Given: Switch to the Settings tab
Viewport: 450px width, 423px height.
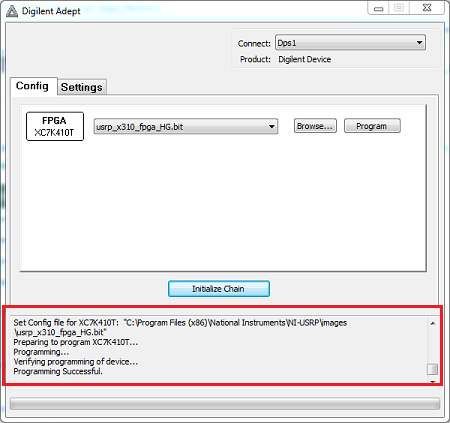Looking at the screenshot, I should (x=82, y=87).
